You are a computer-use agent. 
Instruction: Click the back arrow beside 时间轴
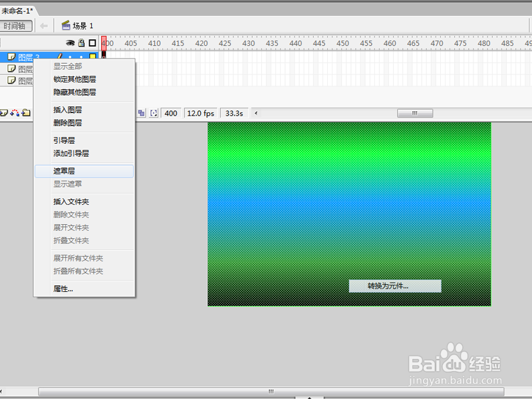pos(44,26)
